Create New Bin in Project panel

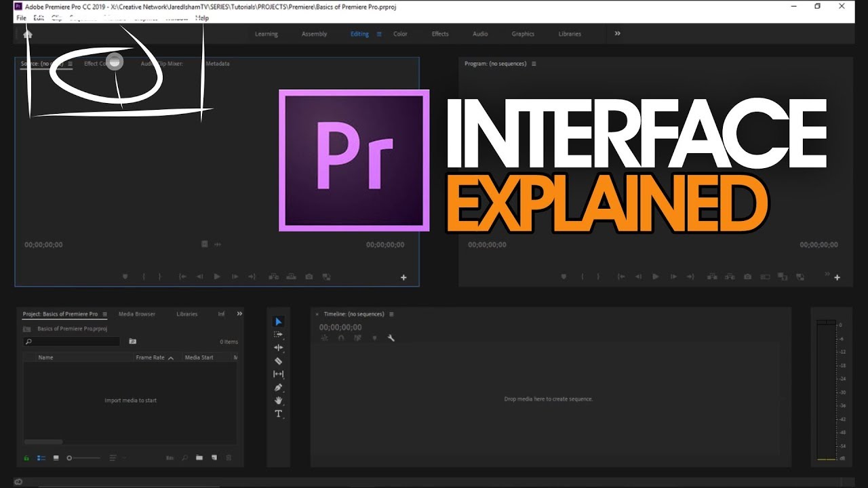[x=199, y=458]
